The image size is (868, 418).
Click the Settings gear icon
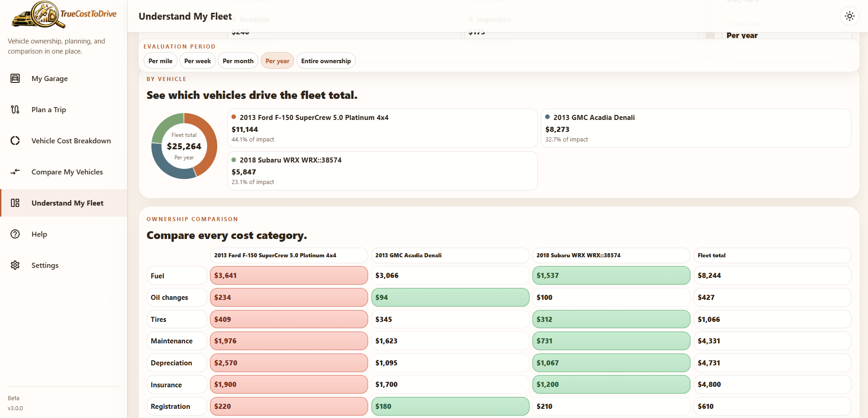point(15,265)
